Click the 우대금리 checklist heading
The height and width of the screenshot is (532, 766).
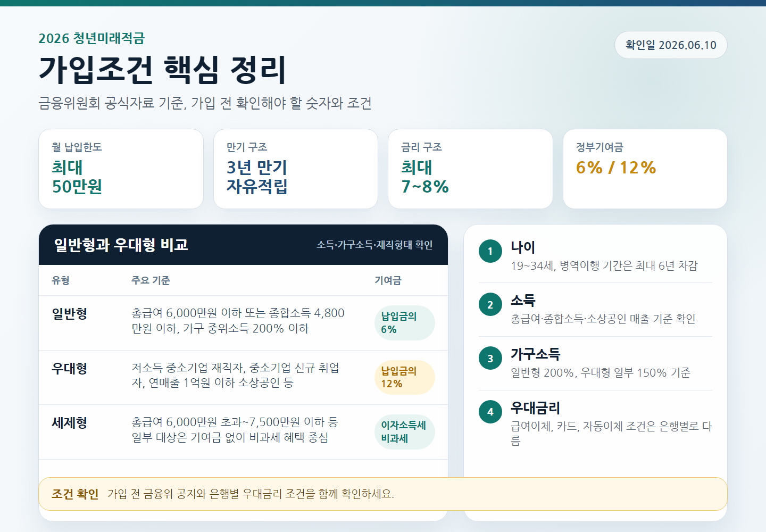[535, 408]
